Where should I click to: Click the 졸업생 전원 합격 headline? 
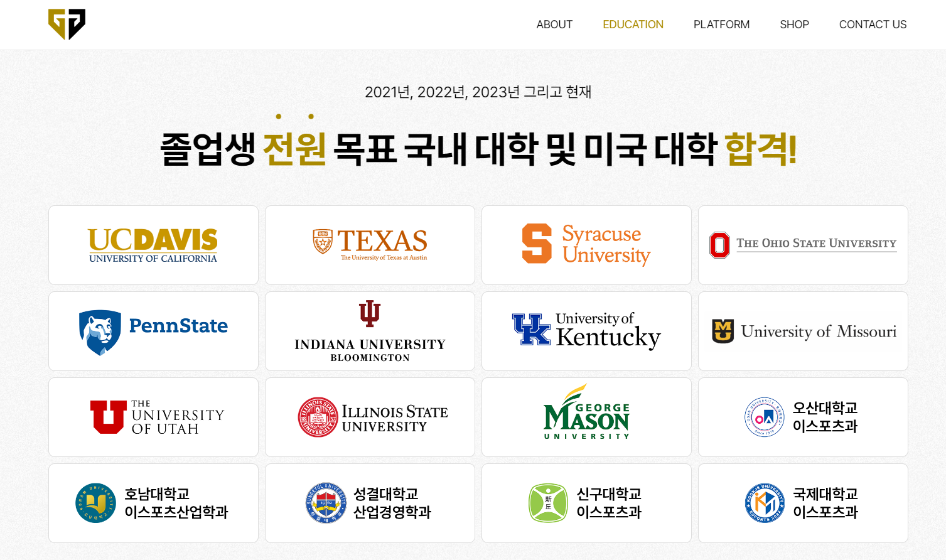coord(478,149)
